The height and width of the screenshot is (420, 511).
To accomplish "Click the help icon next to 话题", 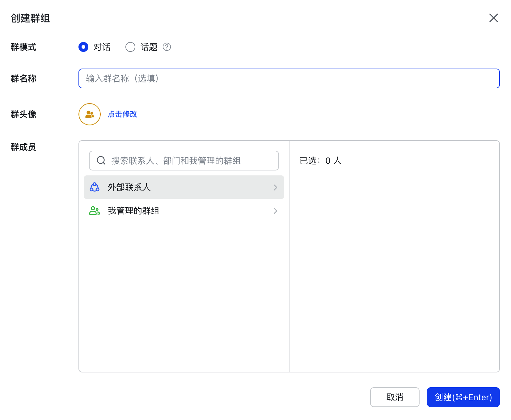I will tap(167, 47).
